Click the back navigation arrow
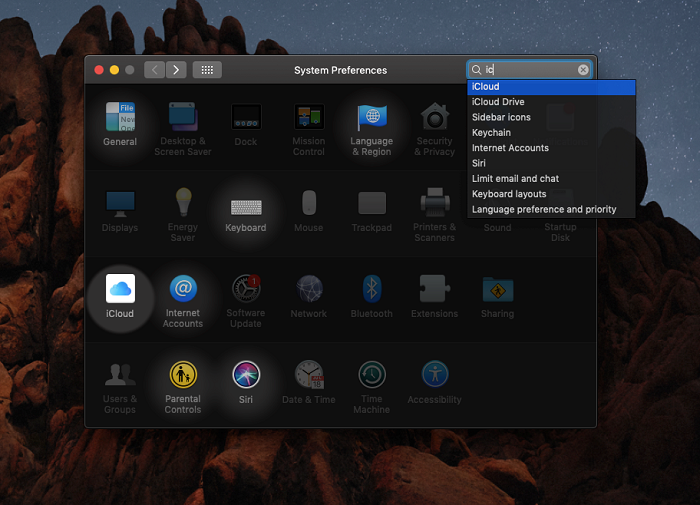This screenshot has height=505, width=700. 154,70
